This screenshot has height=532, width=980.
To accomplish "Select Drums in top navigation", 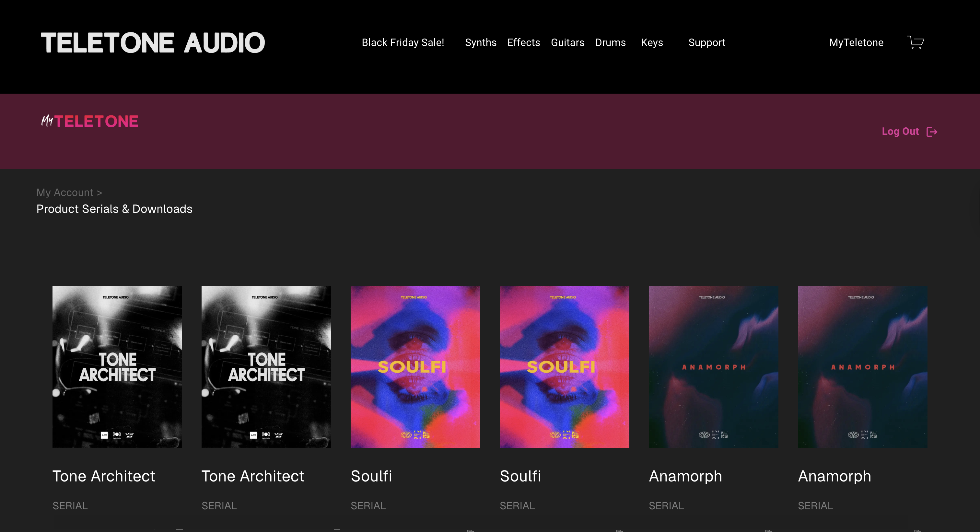I will (x=610, y=42).
